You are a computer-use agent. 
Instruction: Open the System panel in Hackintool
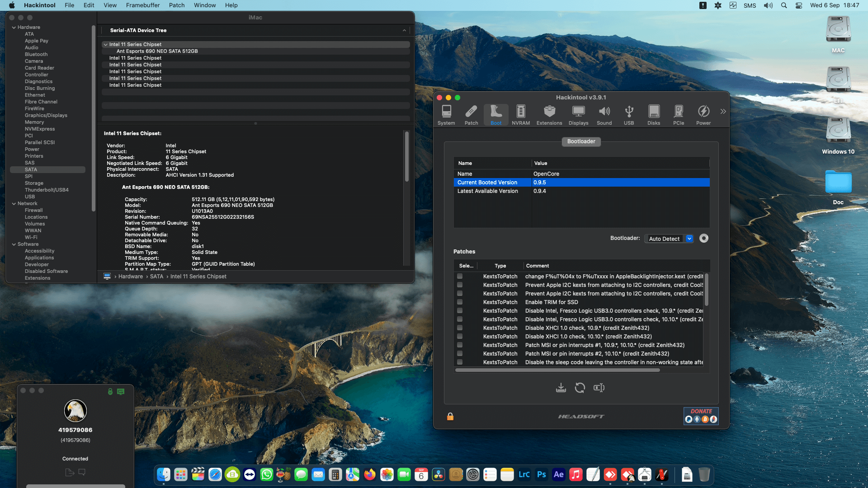click(x=446, y=114)
